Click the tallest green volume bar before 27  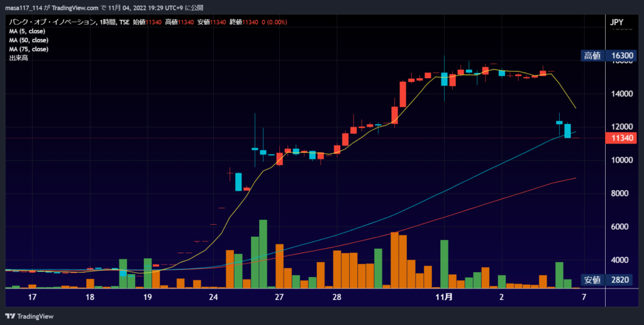(264, 254)
